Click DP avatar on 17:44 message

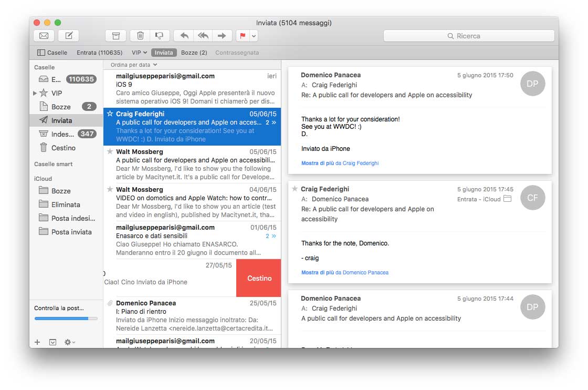pos(532,307)
